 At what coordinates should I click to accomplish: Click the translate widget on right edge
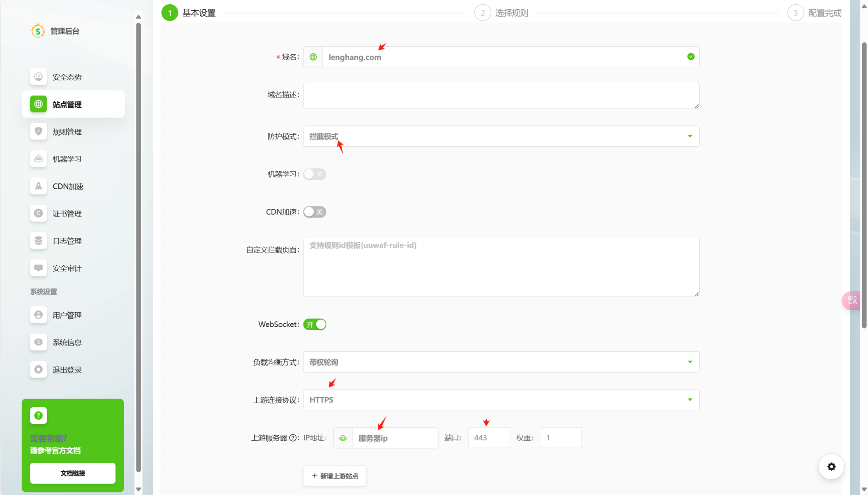point(851,300)
